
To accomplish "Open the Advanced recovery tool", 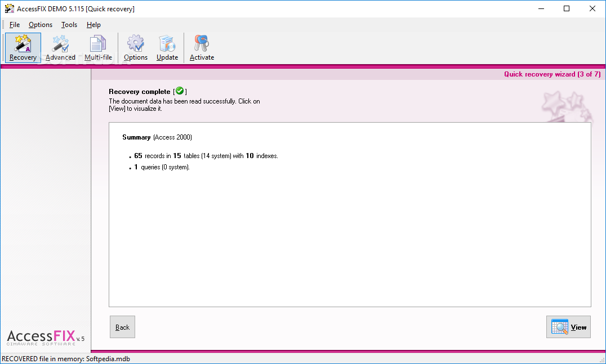I will 60,47.
